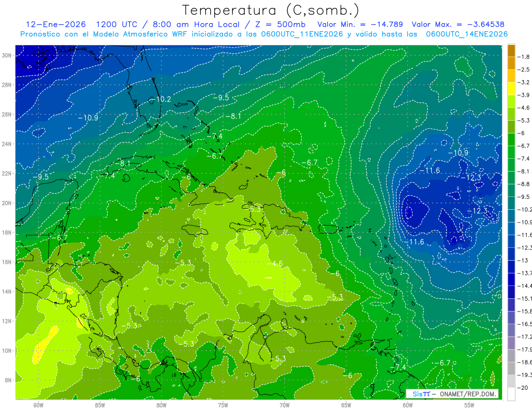Click the "-13" colorbar value

(x=522, y=260)
